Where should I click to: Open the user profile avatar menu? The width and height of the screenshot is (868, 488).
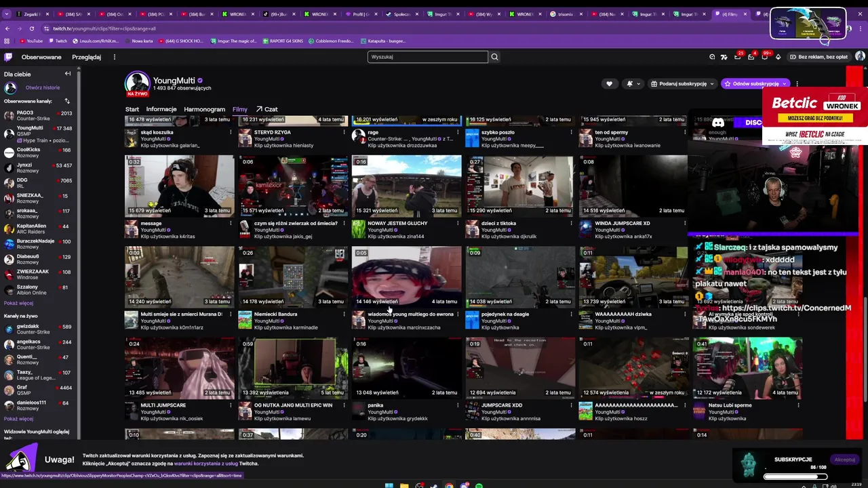coord(860,57)
